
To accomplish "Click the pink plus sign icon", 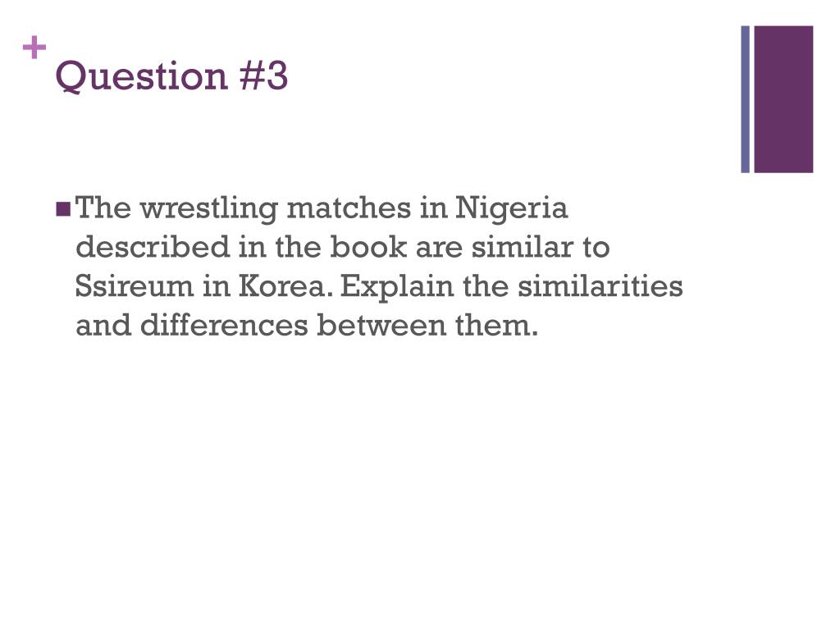I will [34, 49].
